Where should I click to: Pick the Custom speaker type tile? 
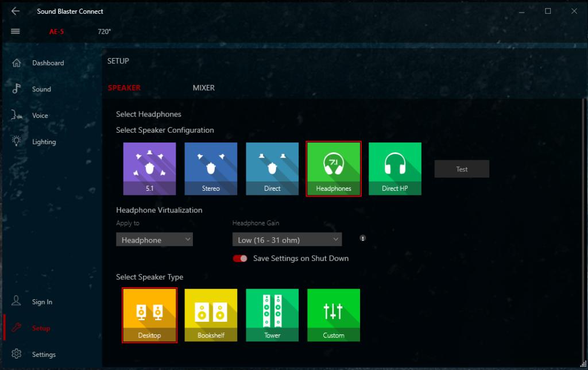(334, 315)
